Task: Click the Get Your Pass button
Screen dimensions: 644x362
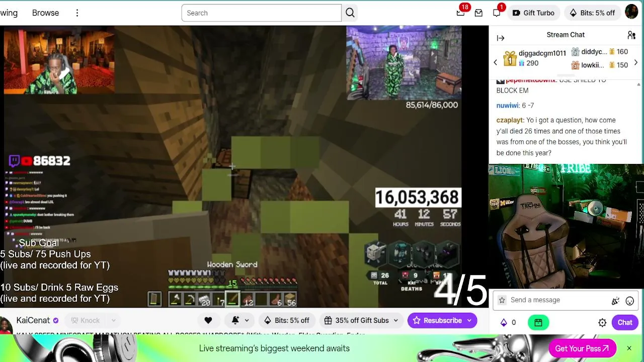Action: (582, 348)
